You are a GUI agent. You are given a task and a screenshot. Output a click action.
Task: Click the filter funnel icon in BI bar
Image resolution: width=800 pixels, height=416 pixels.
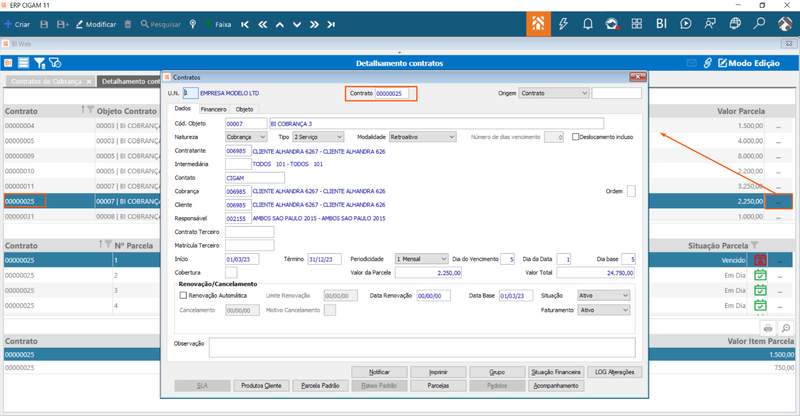point(39,63)
